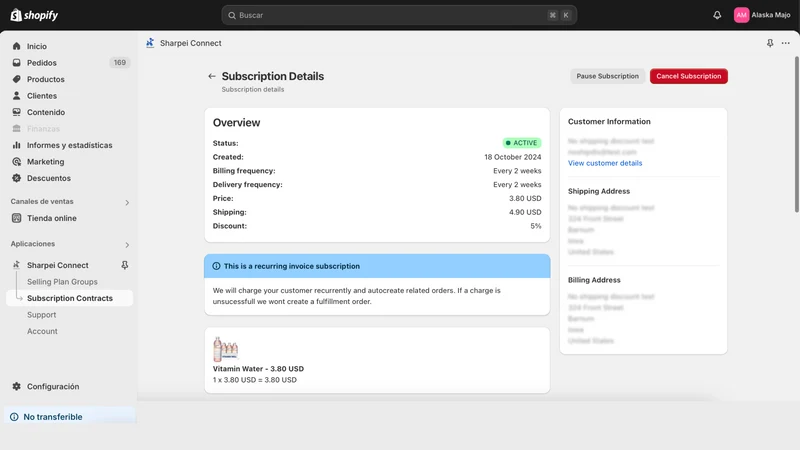Click the Pedidos orders icon
The image size is (800, 450).
16,63
